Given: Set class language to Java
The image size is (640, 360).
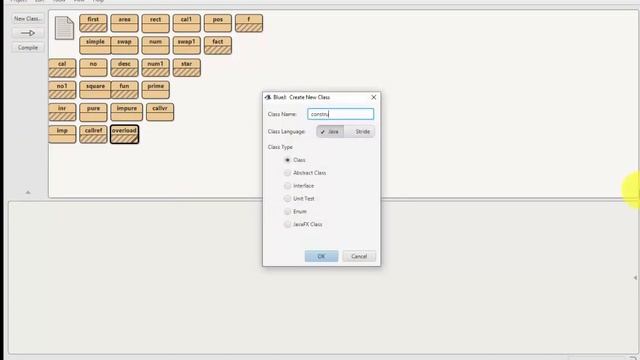Looking at the screenshot, I should pos(330,131).
